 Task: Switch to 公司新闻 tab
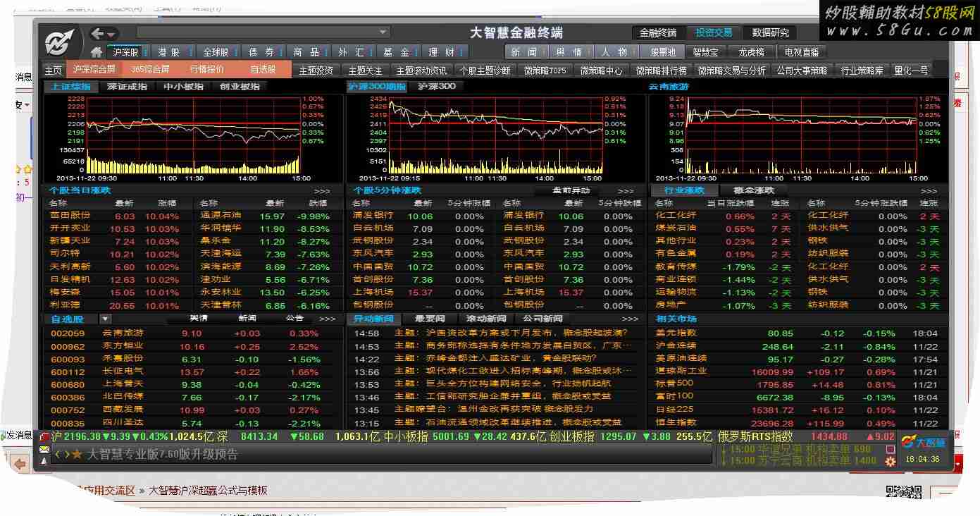543,319
